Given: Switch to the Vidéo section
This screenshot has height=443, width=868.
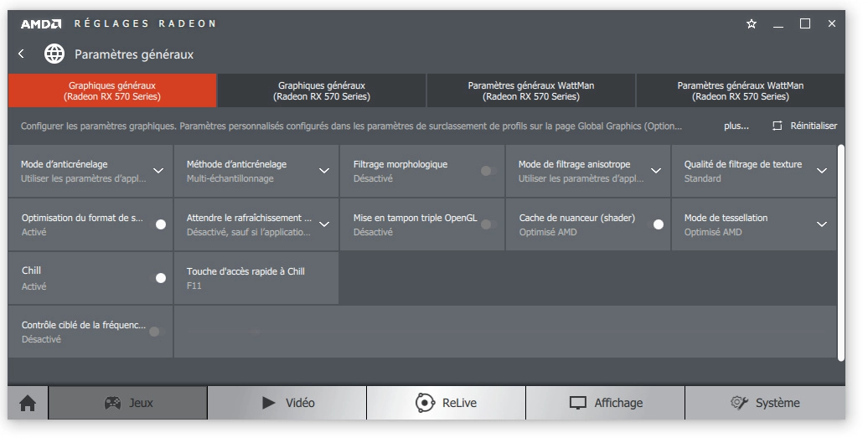Looking at the screenshot, I should (287, 403).
